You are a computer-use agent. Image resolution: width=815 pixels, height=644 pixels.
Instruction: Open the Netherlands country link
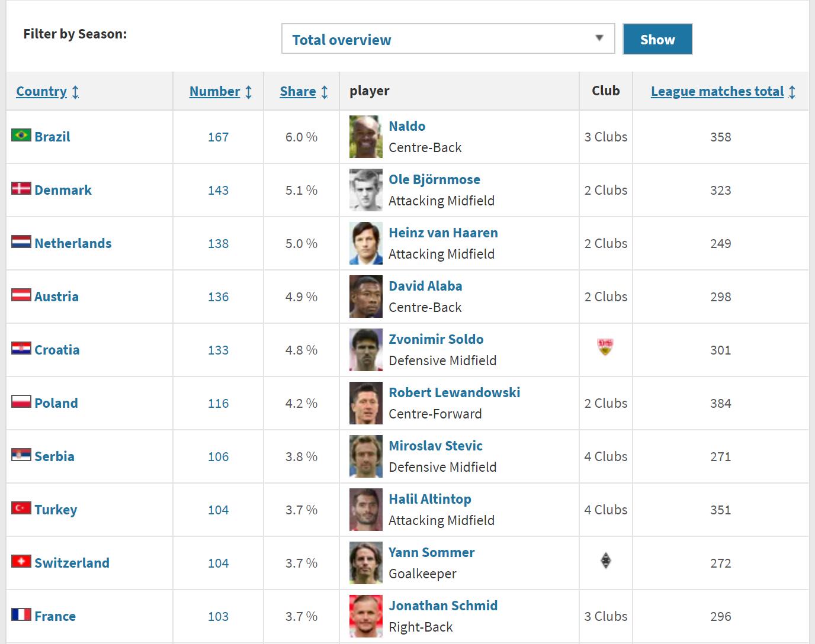tap(73, 243)
